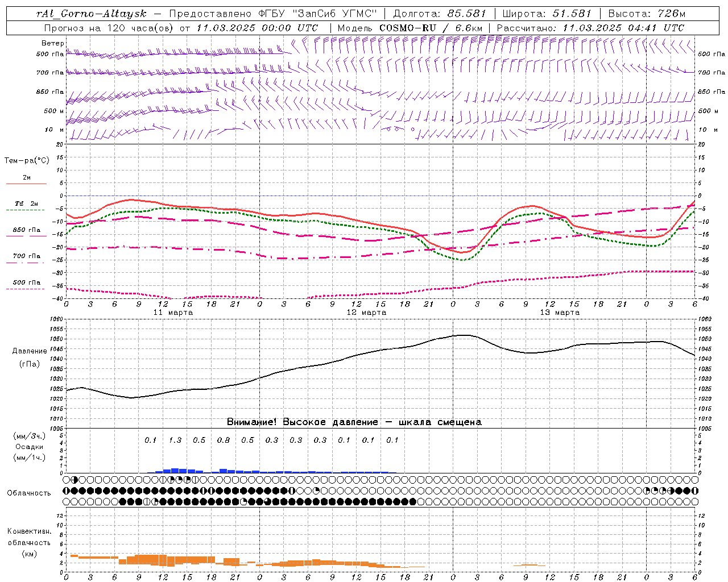Image resolution: width=728 pixels, height=582 pixels.
Task: Click the 13 марта date label
Action: coord(560,313)
